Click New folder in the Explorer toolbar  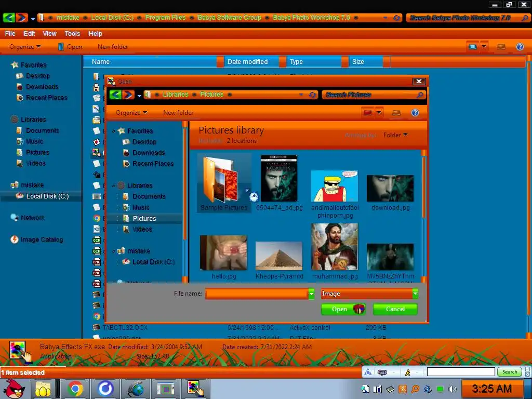113,47
